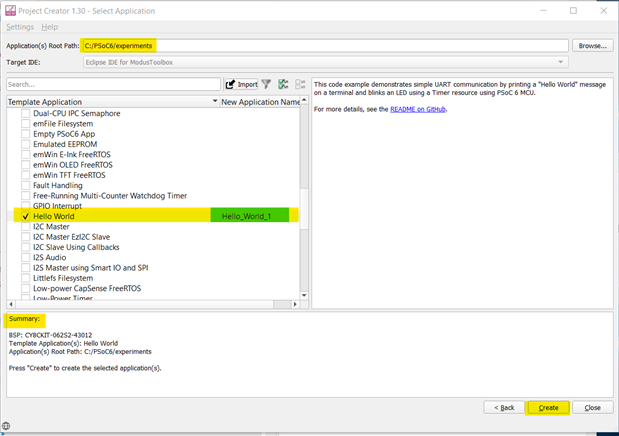Click the Browse... button
This screenshot has height=436, width=619.
pos(593,46)
